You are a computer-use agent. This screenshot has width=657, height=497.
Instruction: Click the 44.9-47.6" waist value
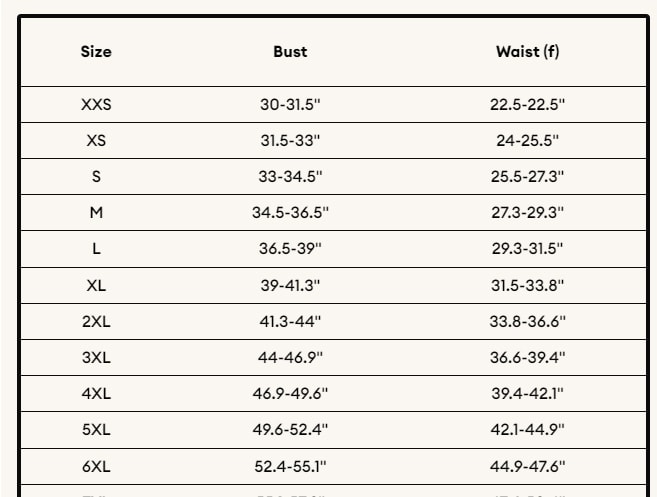527,465
